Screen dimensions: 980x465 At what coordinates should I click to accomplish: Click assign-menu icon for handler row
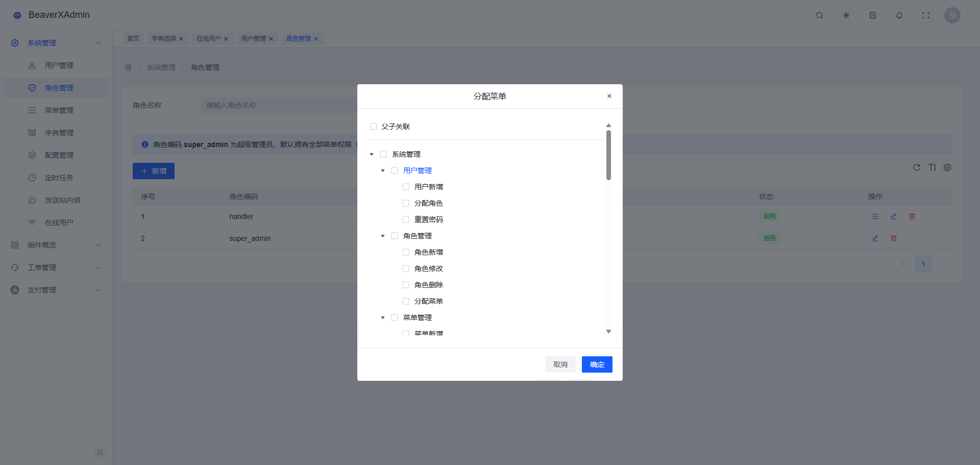(875, 216)
